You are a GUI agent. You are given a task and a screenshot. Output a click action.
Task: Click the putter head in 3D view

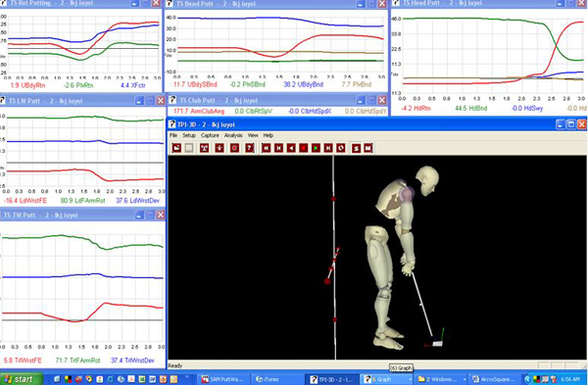tap(437, 344)
